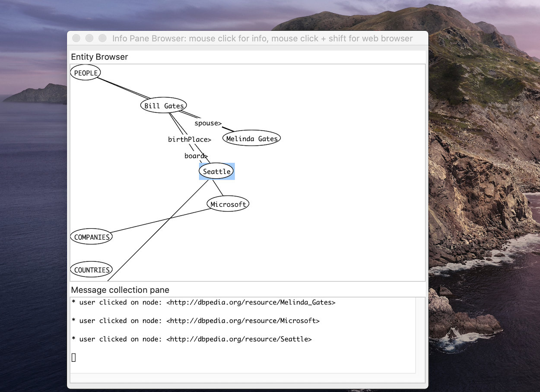Click the PEOPLE node in the graph

86,73
